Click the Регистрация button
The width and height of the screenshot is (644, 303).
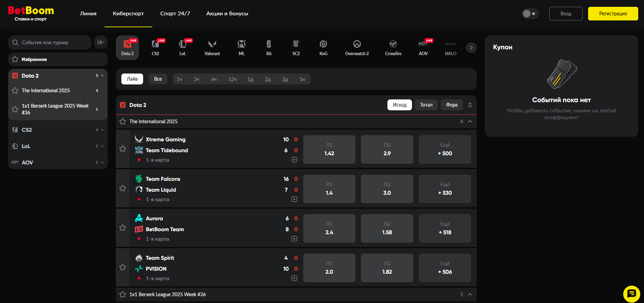[613, 14]
